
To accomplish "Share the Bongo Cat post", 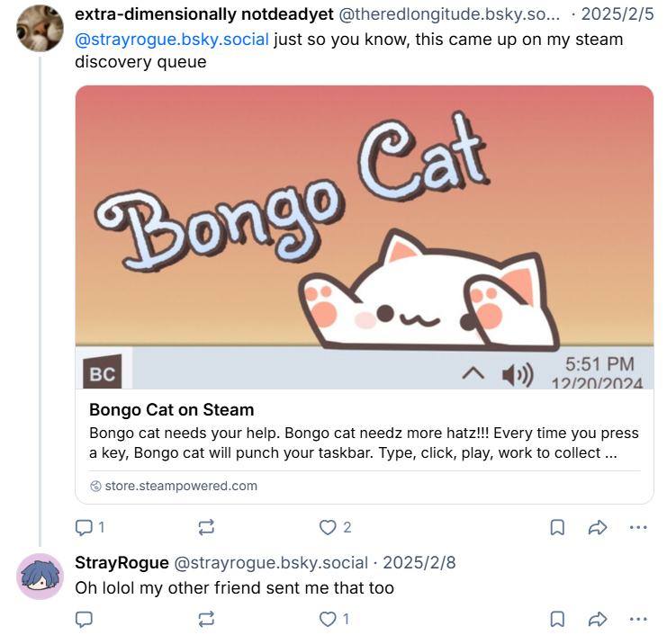I will 598,528.
